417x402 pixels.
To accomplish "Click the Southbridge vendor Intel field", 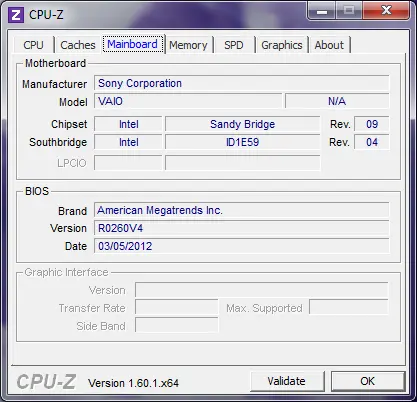I will point(128,142).
